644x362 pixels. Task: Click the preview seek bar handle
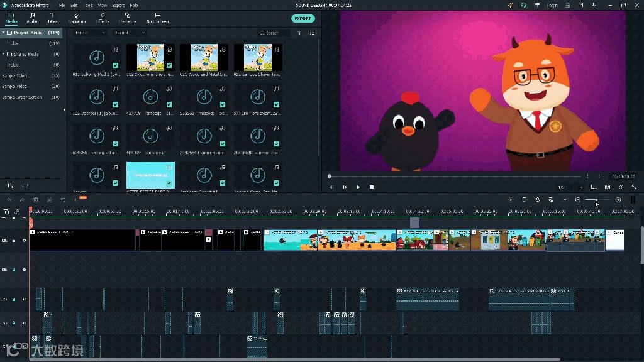[x=330, y=177]
